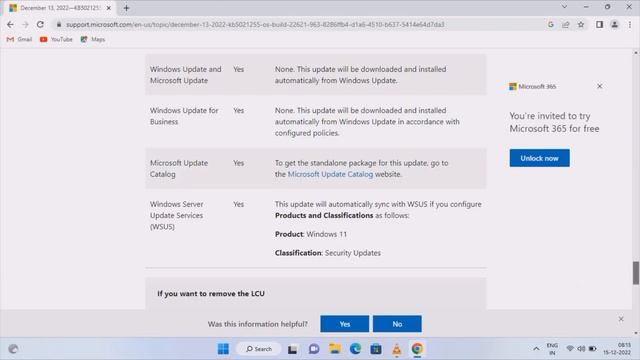Click the volume speaker tray icon
The height and width of the screenshot is (360, 640).
tap(581, 349)
